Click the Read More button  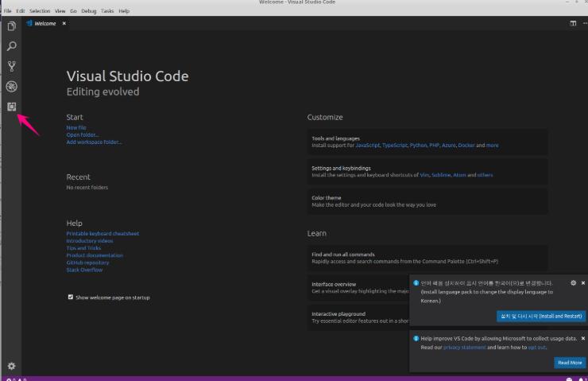(x=570, y=363)
